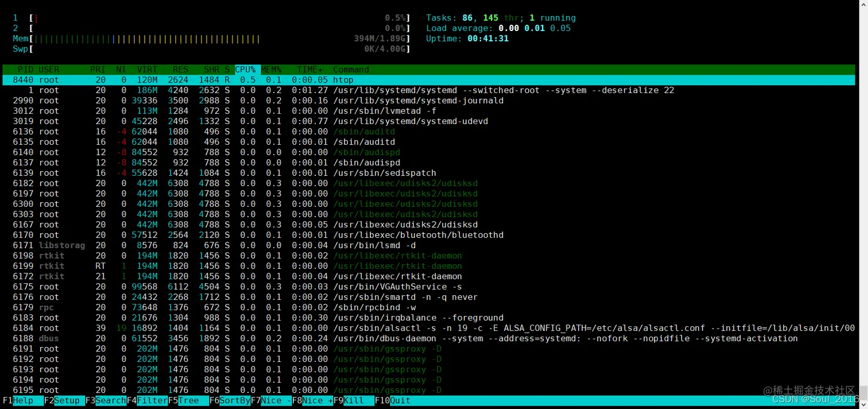This screenshot has width=868, height=409.
Task: Select F3 Search in the function bar
Action: pyautogui.click(x=106, y=400)
